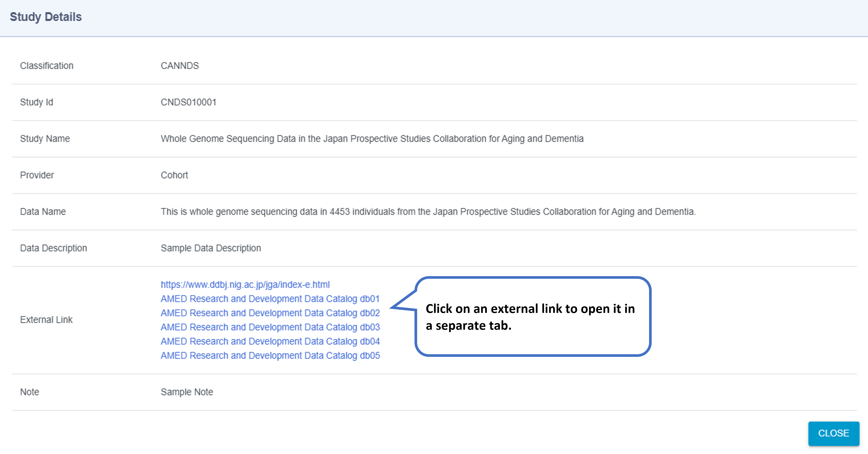Select the Note label

29,392
